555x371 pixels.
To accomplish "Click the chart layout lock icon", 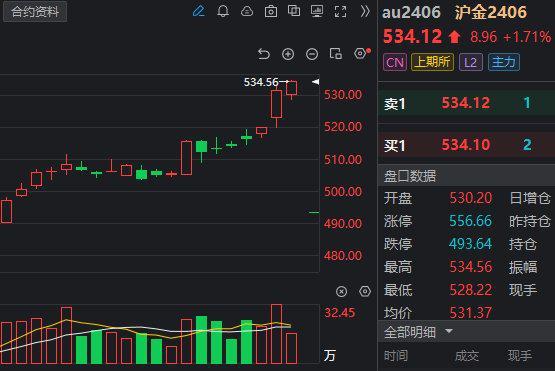I will click(336, 54).
